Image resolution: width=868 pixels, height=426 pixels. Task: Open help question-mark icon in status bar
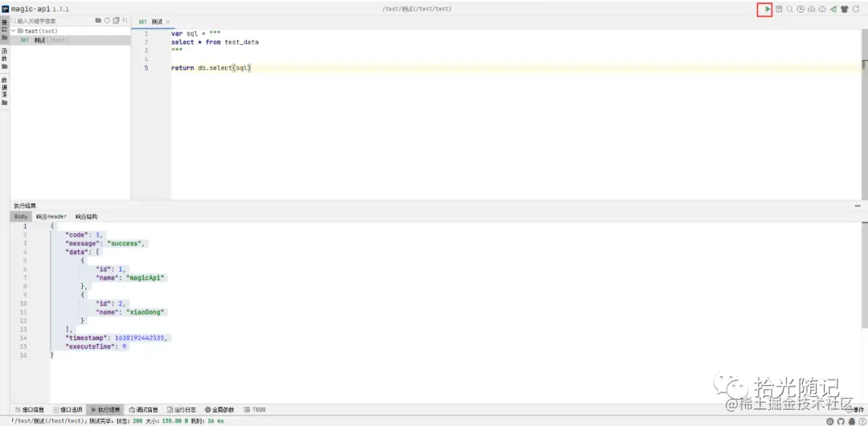(862, 421)
